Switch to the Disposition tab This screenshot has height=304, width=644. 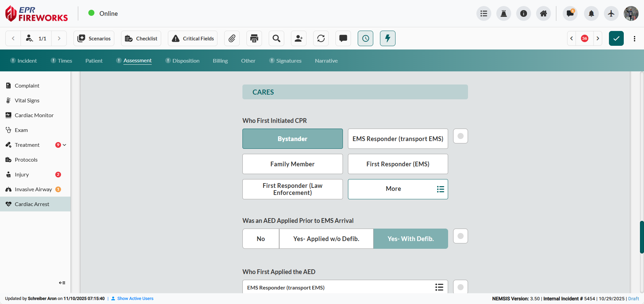click(186, 61)
